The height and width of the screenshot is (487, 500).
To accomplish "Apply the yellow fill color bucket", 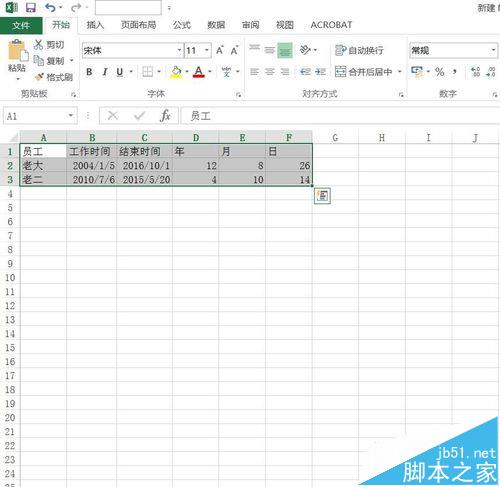I will tap(176, 72).
